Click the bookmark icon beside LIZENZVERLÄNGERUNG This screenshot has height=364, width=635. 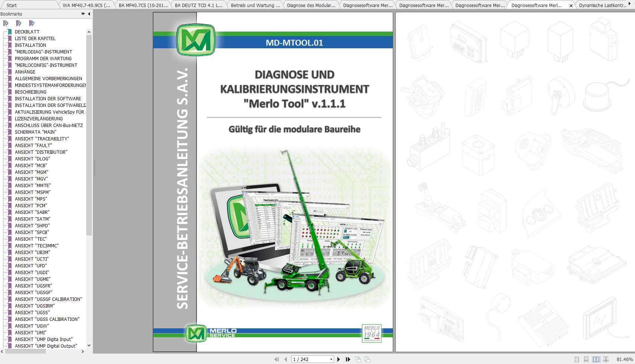[x=10, y=119]
